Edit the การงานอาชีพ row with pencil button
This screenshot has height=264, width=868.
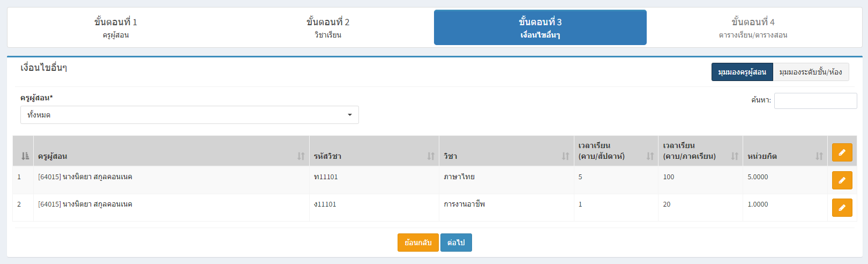[x=842, y=207]
